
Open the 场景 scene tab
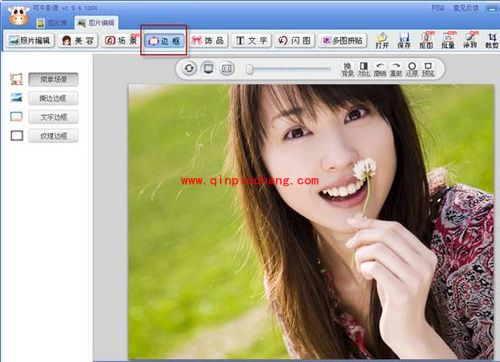(x=121, y=41)
